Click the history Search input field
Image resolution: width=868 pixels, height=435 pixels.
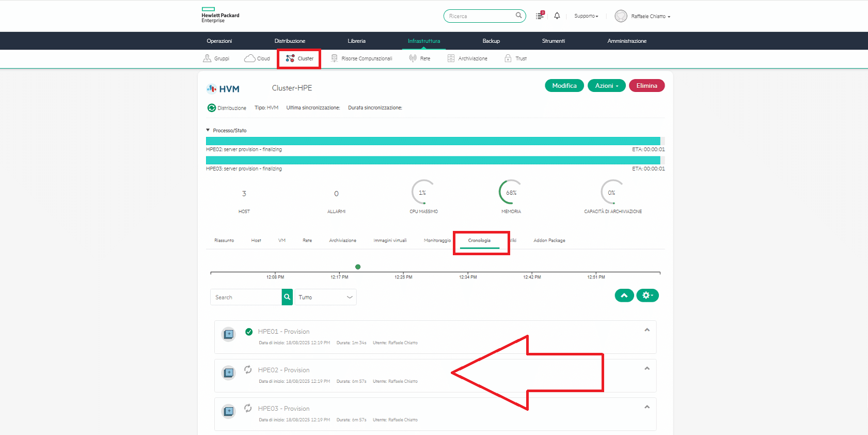click(246, 297)
